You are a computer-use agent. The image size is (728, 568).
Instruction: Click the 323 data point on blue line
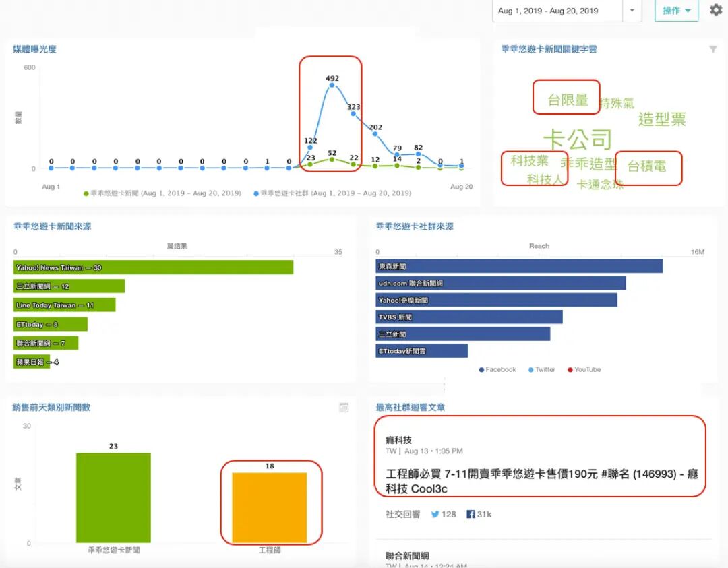353,113
